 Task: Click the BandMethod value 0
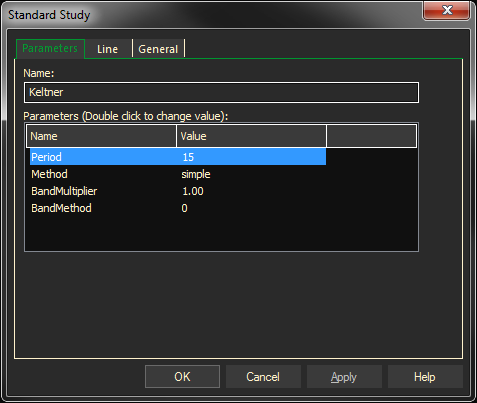point(184,208)
